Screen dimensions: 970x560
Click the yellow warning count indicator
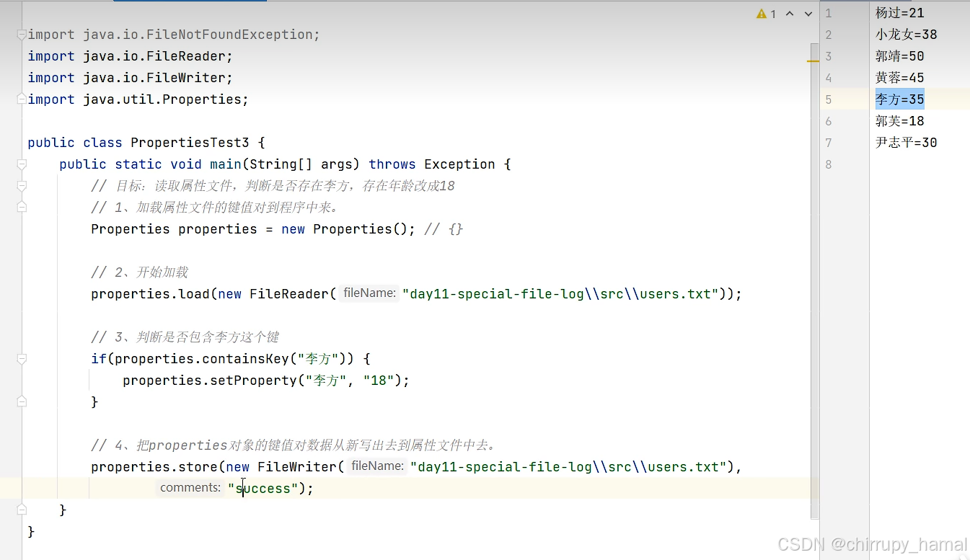766,14
